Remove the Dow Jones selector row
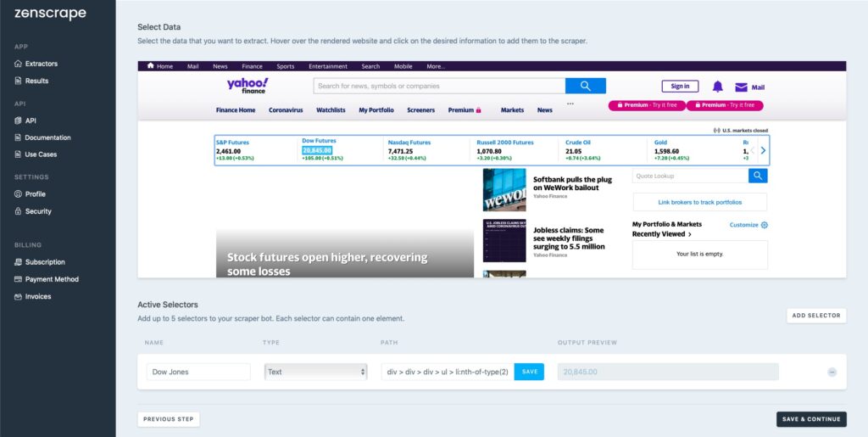Viewport: 868px width, 437px height. tap(832, 373)
